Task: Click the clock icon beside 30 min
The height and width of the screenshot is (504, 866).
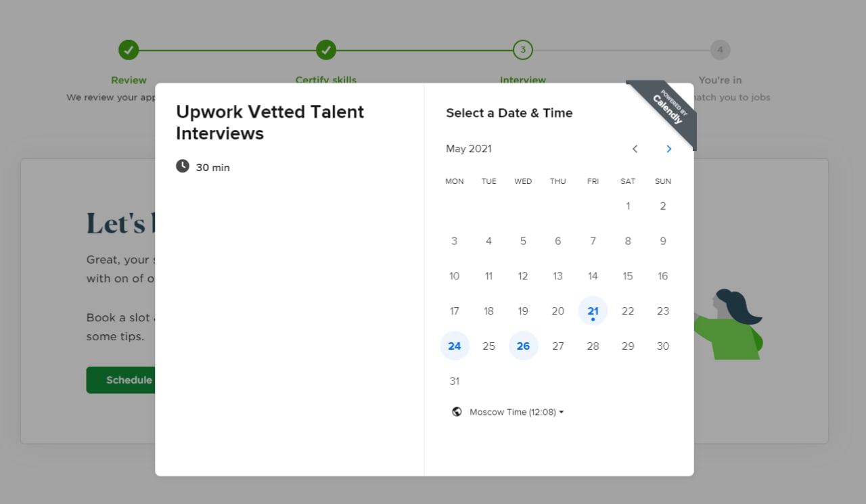Action: pyautogui.click(x=183, y=166)
